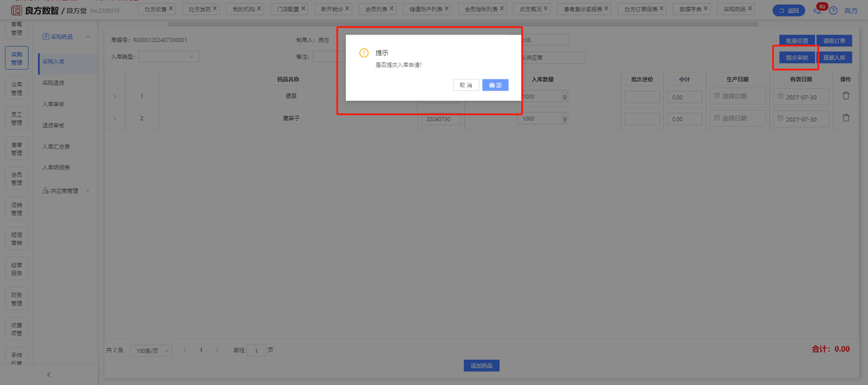Viewport: 868px width, 385px height.
Task: Click 取消 to cancel the prompt
Action: tap(466, 85)
